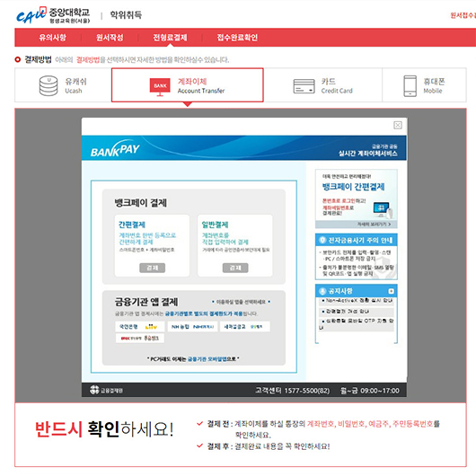Screen dimensions: 476x476
Task: Choose the Credit Card icon
Action: (304, 86)
